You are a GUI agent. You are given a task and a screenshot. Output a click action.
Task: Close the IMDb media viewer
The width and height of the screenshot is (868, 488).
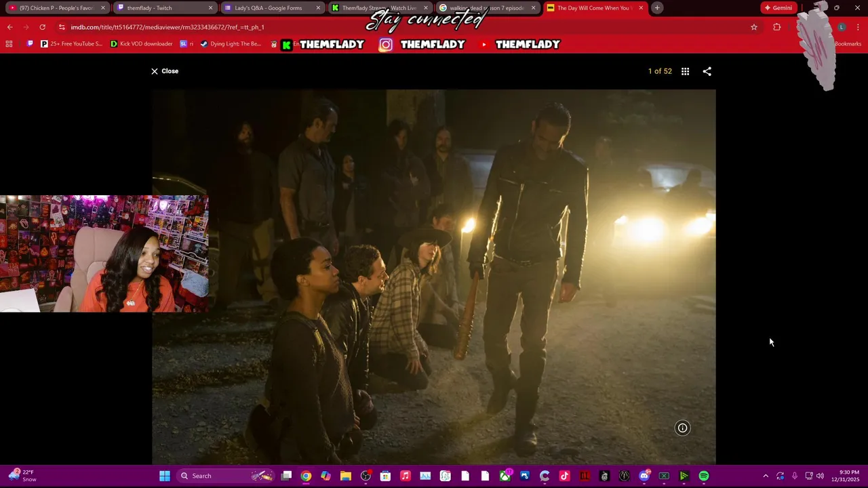165,71
